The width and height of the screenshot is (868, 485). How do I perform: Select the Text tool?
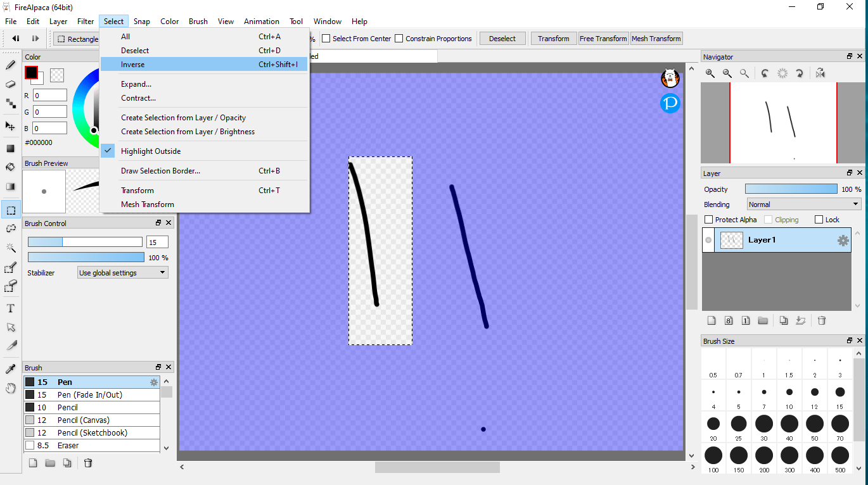[x=10, y=308]
